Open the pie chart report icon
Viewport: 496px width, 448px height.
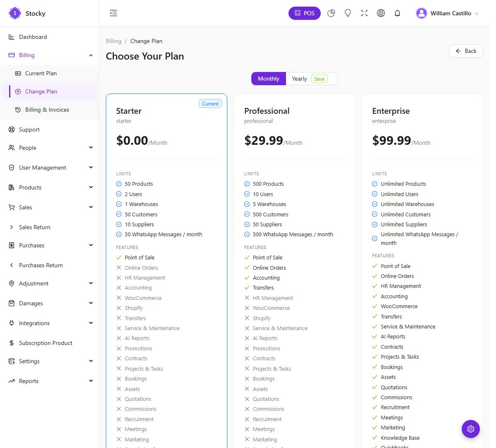click(331, 13)
